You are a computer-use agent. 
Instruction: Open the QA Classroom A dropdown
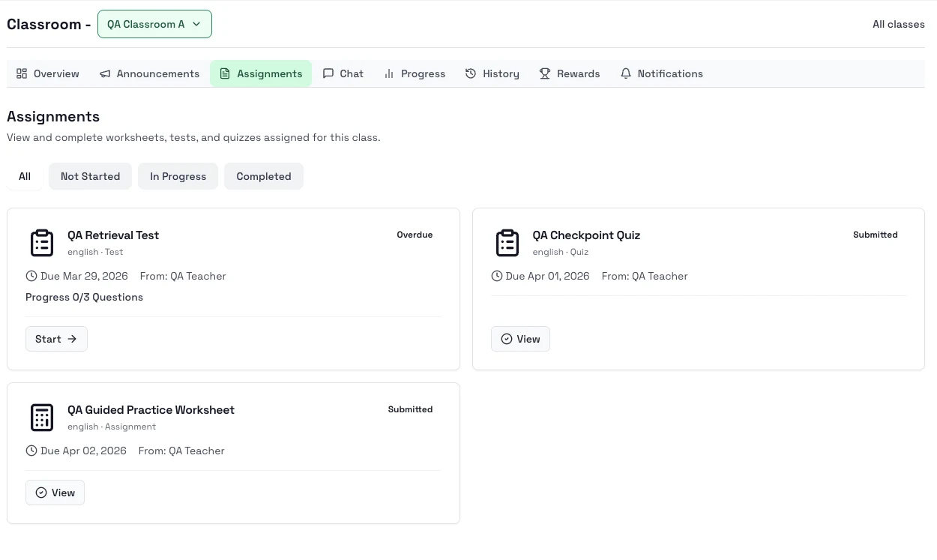[x=154, y=24]
